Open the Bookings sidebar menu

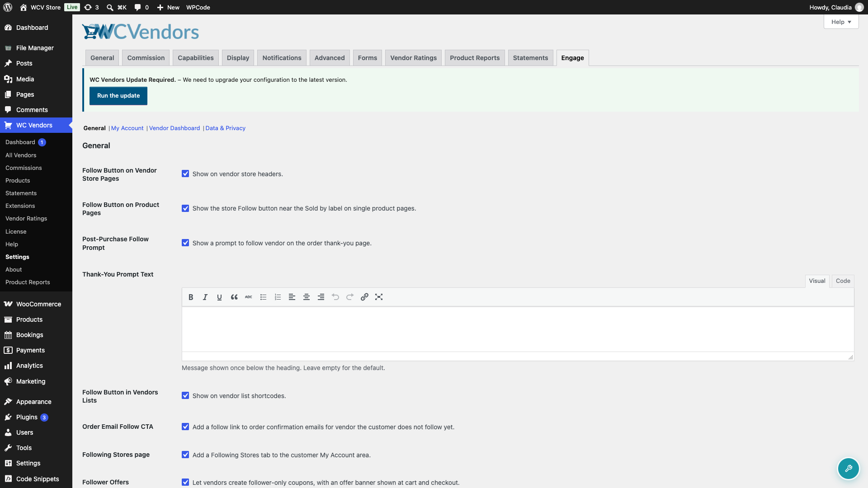(29, 335)
